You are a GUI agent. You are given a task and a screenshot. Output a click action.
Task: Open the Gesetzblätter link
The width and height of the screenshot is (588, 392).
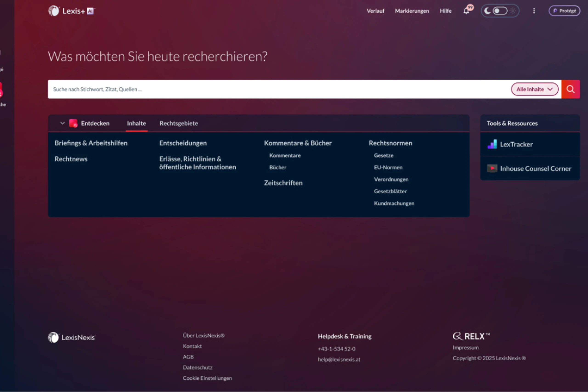click(x=390, y=191)
